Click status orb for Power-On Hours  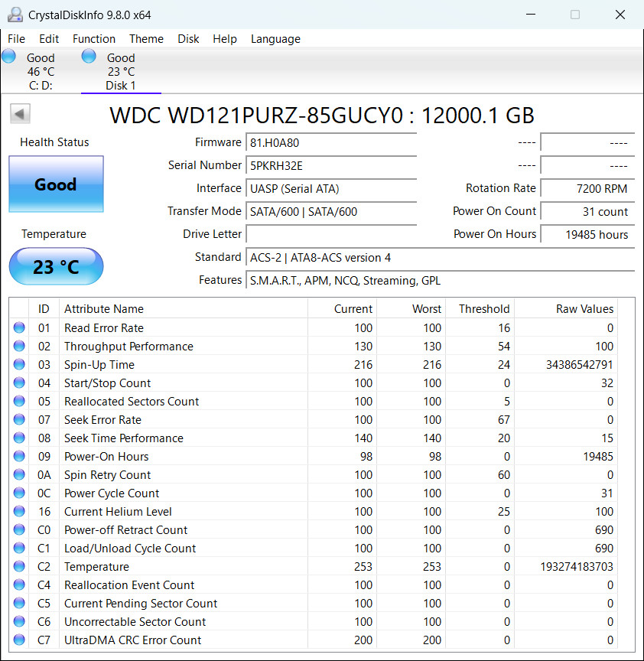tap(19, 456)
